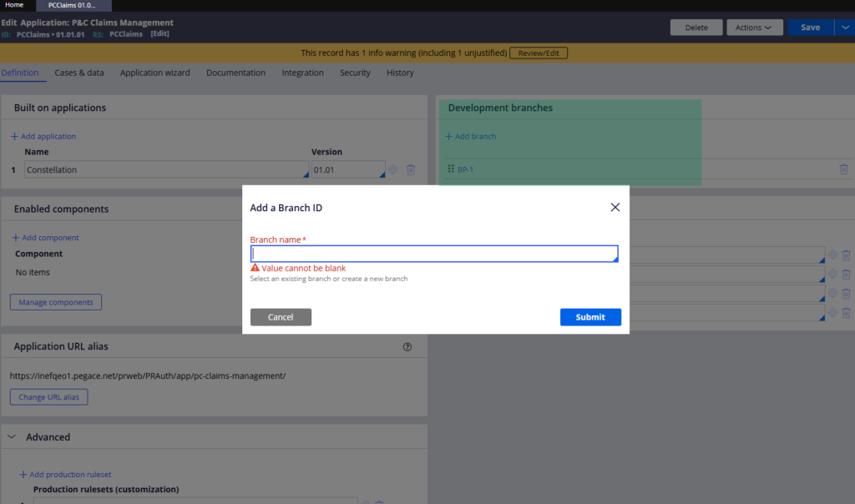Click the Built on applications heading

coord(60,108)
